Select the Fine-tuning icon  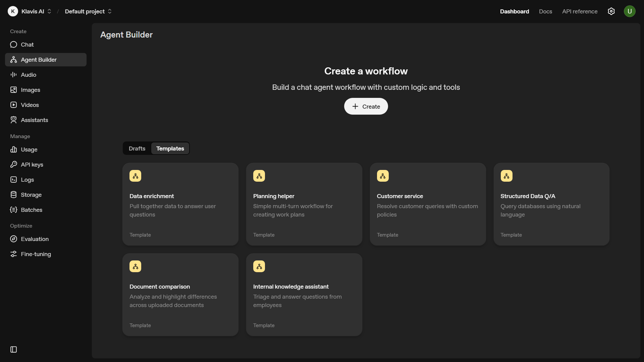tap(13, 254)
